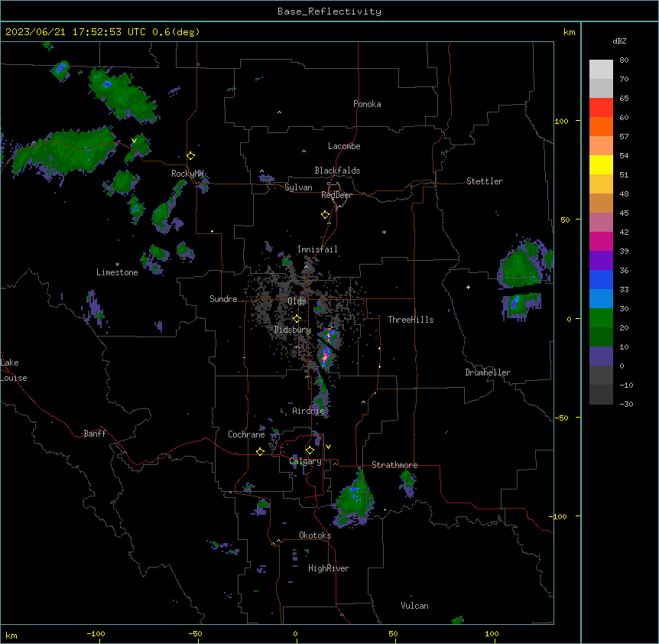Viewport: 659px width, 644px height.
Task: Click the 100 tick on right vertical axis
Action: click(561, 121)
